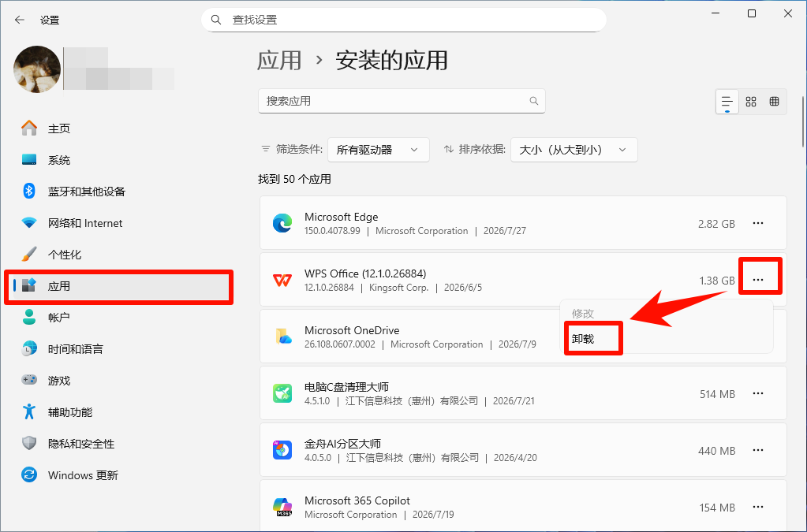Choose 卸载 in the context menu
Screen dimensions: 807x532
tap(583, 339)
